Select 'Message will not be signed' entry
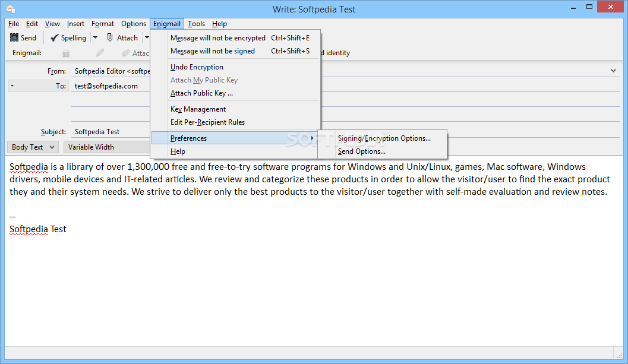Screen dimensions: 628x364 point(235,51)
